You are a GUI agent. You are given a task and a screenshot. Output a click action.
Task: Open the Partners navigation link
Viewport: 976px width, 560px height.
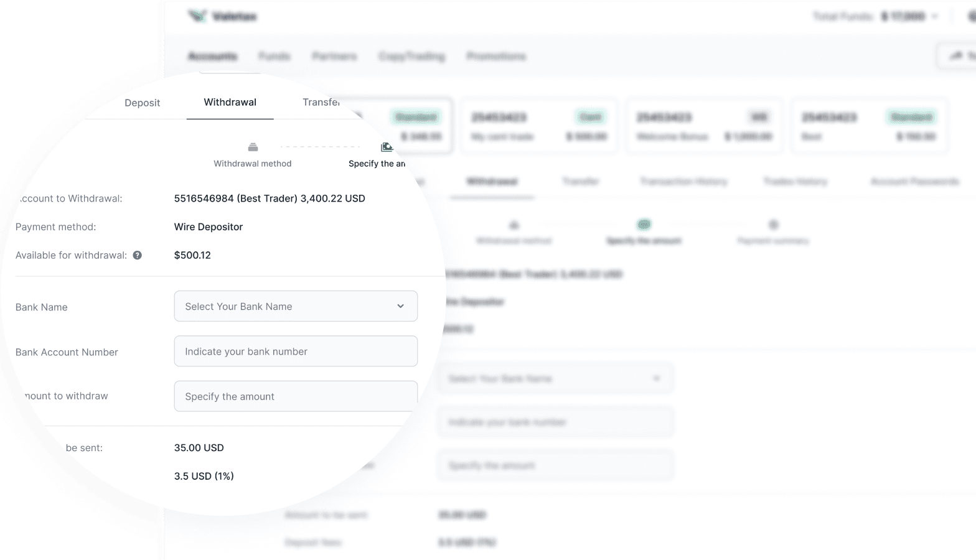[334, 56]
